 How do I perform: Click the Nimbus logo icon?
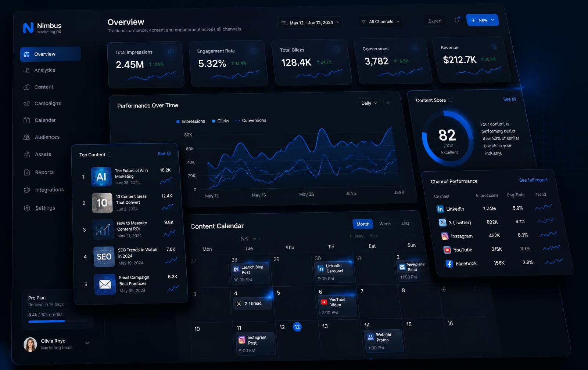coord(28,28)
